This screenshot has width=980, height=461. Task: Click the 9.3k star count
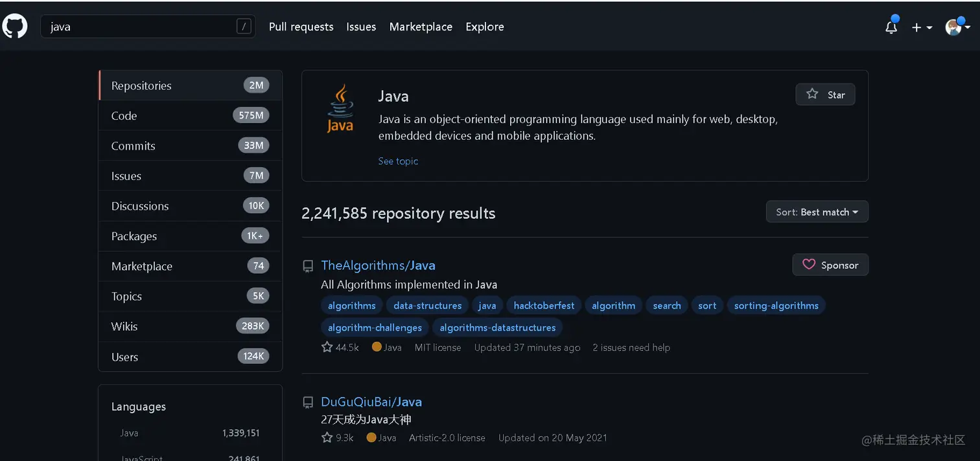tap(338, 438)
